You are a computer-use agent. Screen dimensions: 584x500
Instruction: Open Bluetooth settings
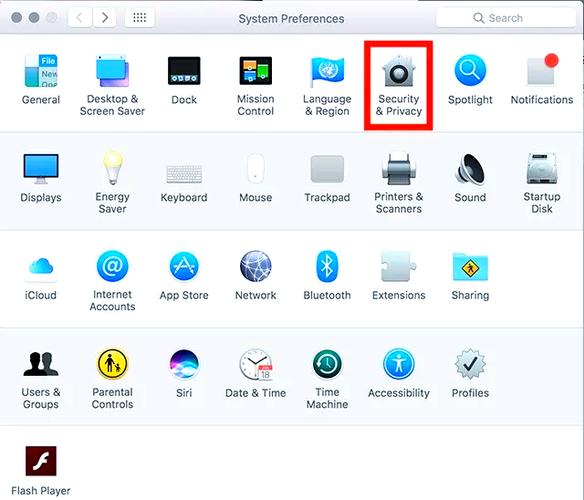pyautogui.click(x=327, y=276)
